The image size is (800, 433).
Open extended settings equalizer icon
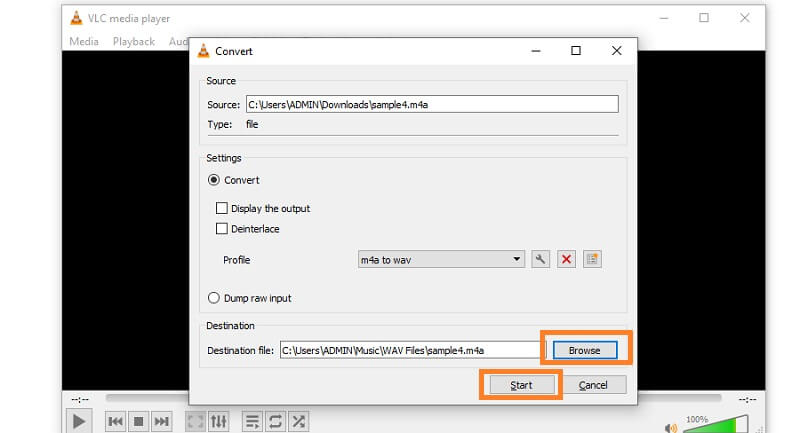click(220, 421)
